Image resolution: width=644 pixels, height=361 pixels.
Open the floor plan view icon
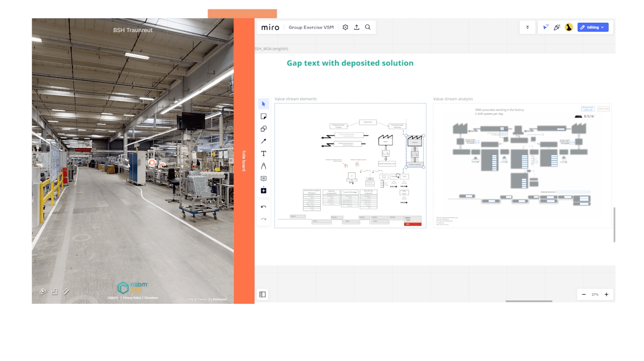pos(54,291)
